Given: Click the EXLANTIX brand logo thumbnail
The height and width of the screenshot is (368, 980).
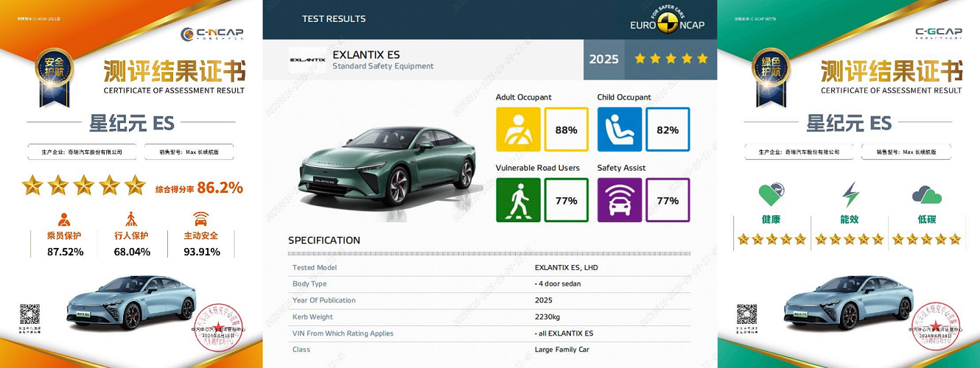Looking at the screenshot, I should [x=307, y=60].
